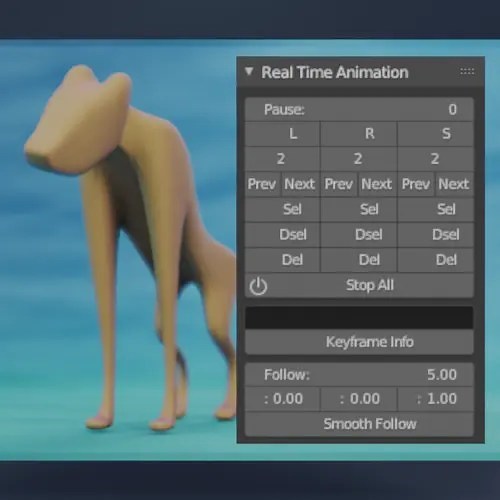
Task: Click the R column value 2
Action: tap(359, 159)
